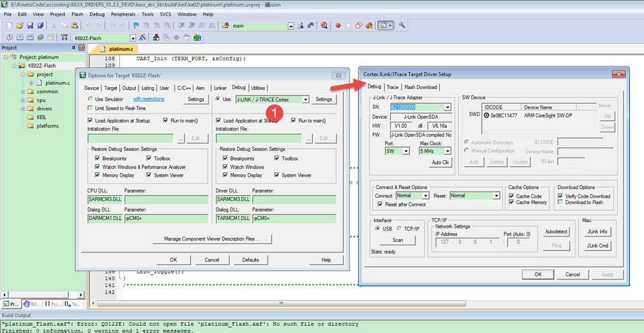The height and width of the screenshot is (333, 644).
Task: Open a file using toolbar icon
Action: pos(19,25)
